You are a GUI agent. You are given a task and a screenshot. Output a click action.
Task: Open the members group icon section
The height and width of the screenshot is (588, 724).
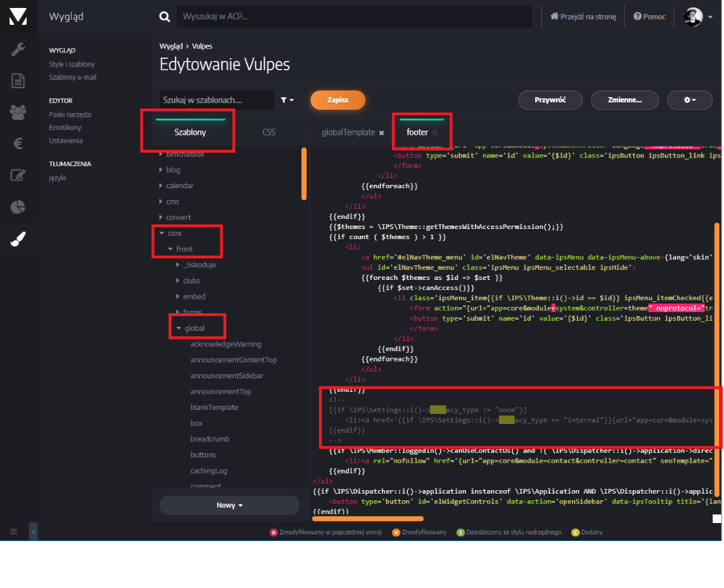[17, 112]
